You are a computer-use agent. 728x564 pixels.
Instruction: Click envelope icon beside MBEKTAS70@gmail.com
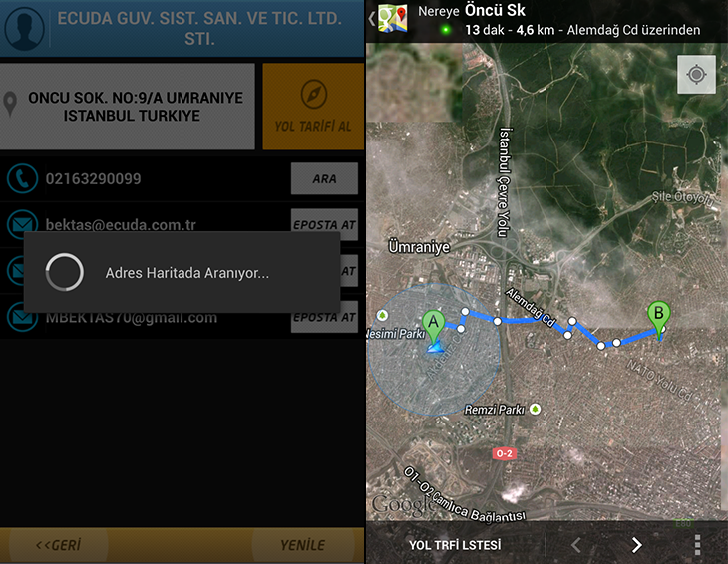[x=22, y=319]
